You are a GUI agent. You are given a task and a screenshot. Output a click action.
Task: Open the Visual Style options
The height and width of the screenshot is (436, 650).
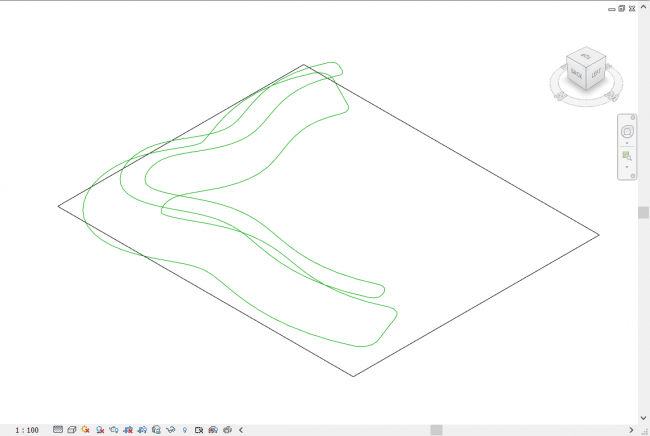click(x=71, y=430)
